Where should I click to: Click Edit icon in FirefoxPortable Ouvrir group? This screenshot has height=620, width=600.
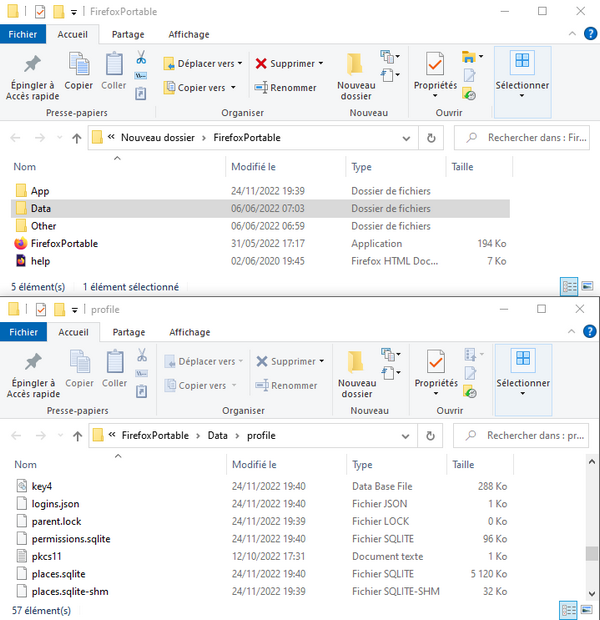(x=469, y=76)
